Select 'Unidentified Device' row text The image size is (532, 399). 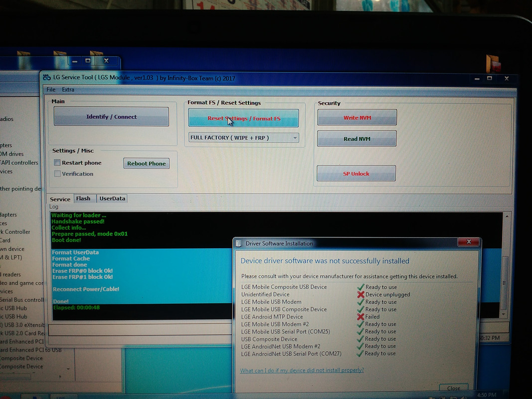[265, 294]
